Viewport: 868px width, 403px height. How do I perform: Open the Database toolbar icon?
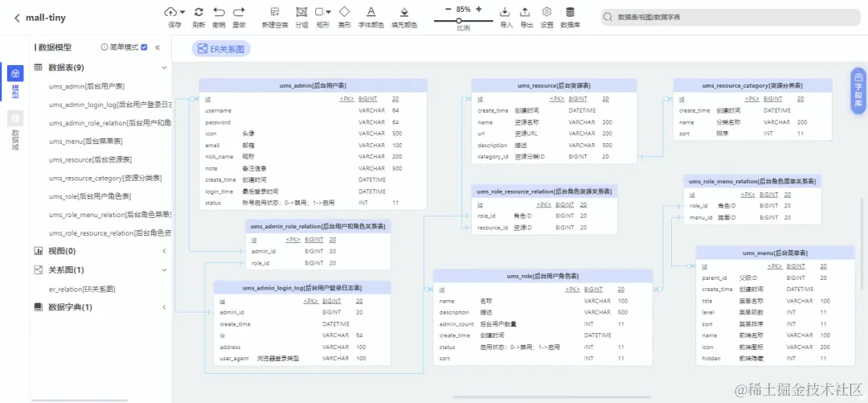(570, 11)
